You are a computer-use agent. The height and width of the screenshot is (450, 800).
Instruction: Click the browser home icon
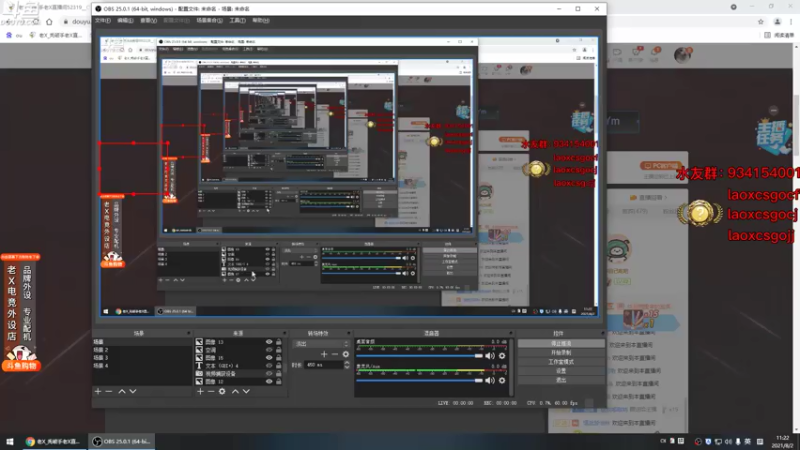pyautogui.click(x=49, y=21)
